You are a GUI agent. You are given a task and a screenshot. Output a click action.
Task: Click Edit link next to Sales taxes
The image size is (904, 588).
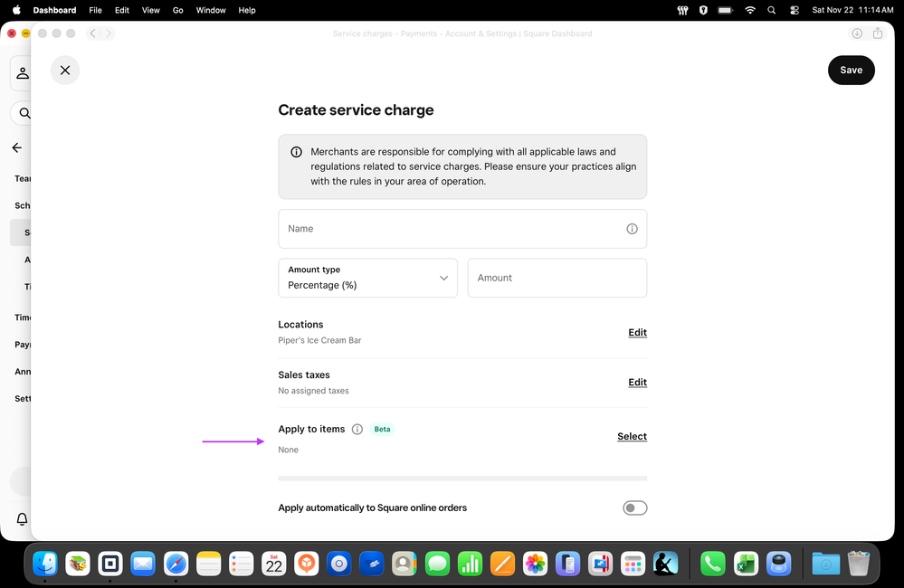click(637, 383)
